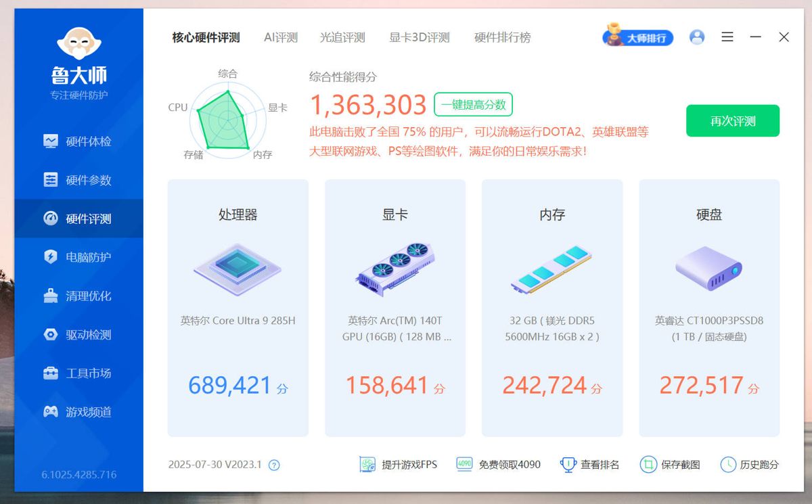Image resolution: width=812 pixels, height=504 pixels.
Task: Open the 游戏频道 gamepad icon
Action: point(51,412)
